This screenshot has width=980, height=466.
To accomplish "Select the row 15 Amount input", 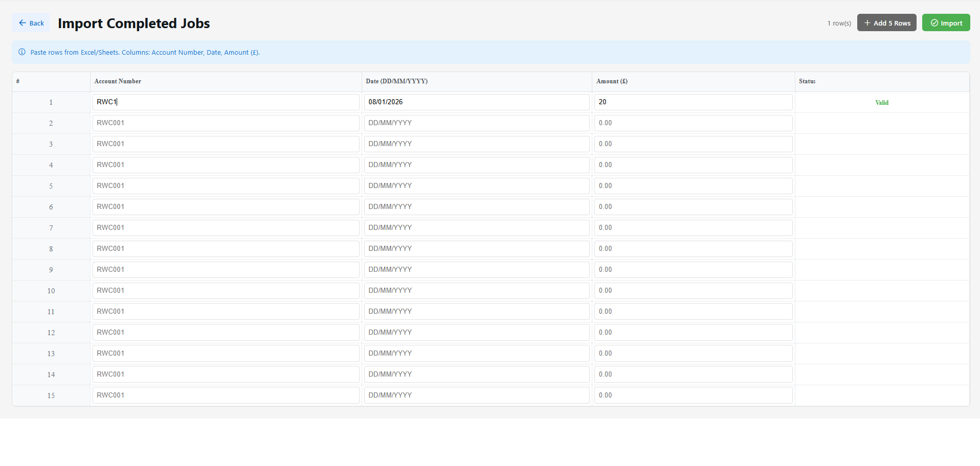I will coord(694,395).
